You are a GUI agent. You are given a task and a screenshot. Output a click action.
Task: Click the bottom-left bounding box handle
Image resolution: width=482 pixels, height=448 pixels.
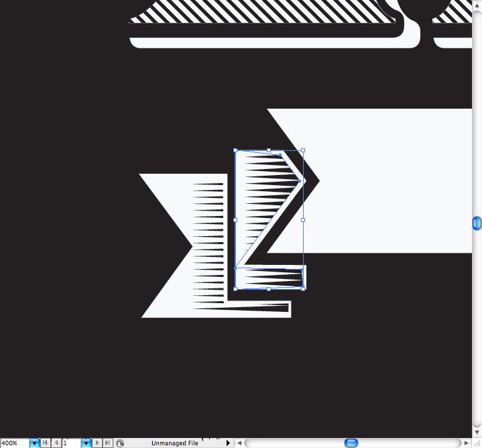pyautogui.click(x=235, y=289)
